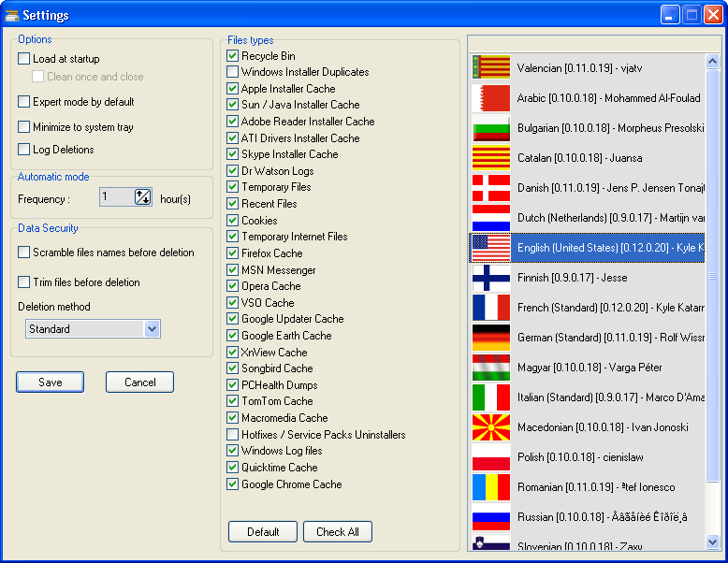Image resolution: width=728 pixels, height=563 pixels.
Task: Enable Scramble files names before deletion
Action: pos(23,253)
